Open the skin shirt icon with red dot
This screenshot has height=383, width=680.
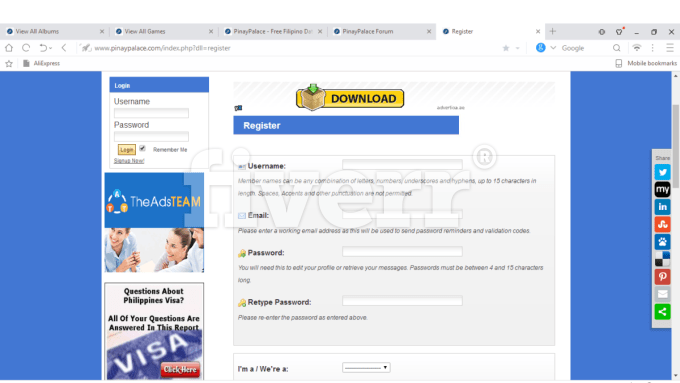point(619,31)
